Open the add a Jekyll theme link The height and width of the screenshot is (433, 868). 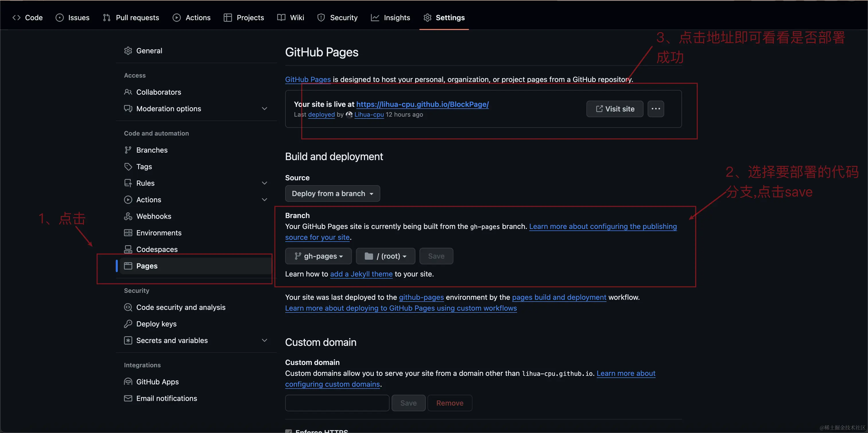click(361, 274)
